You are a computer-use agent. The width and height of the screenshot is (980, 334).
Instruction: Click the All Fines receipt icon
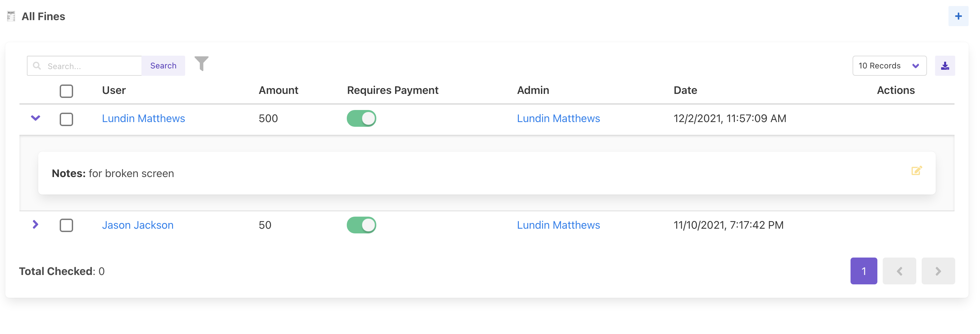(11, 16)
